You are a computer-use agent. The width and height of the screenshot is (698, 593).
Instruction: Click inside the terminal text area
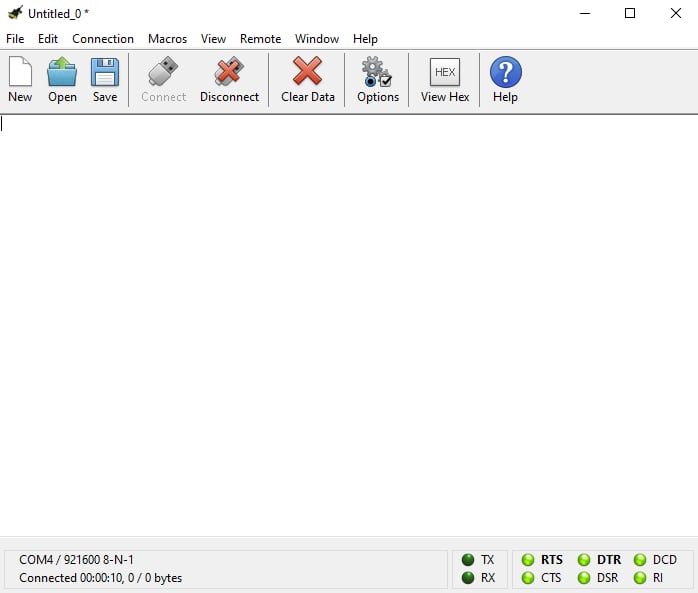pos(349,325)
